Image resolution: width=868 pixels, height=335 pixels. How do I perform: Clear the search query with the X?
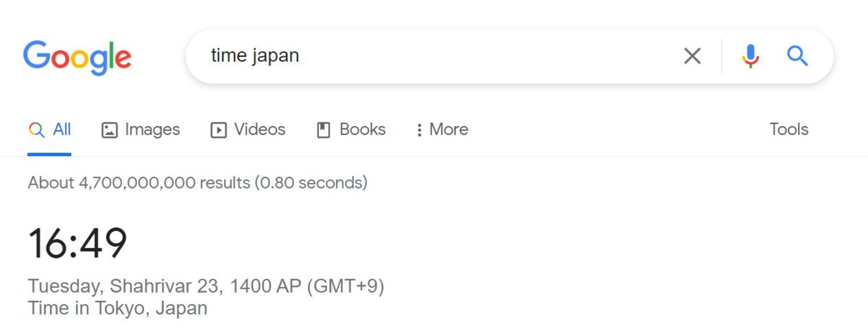pyautogui.click(x=692, y=56)
